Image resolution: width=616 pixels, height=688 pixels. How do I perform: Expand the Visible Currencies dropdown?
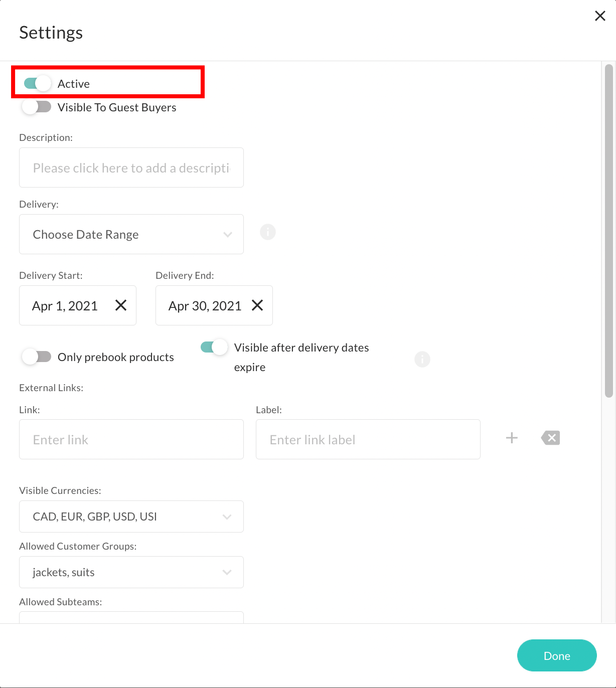pos(131,517)
